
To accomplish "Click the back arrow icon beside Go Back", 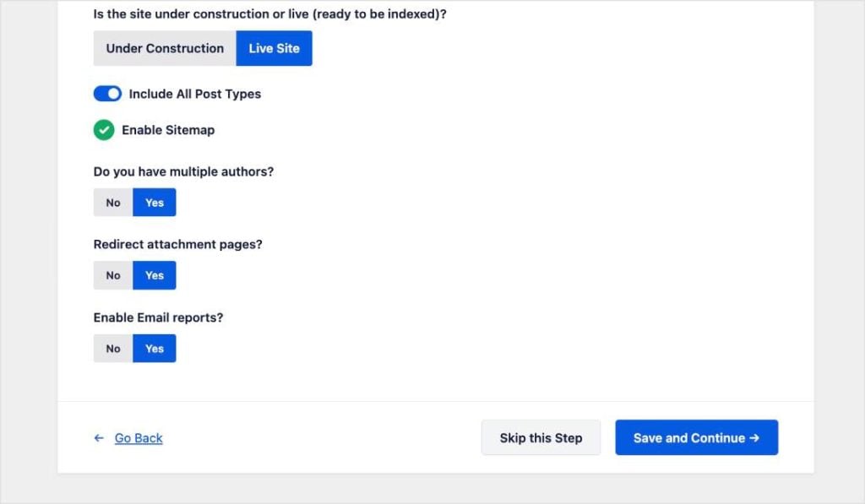I will coord(98,438).
